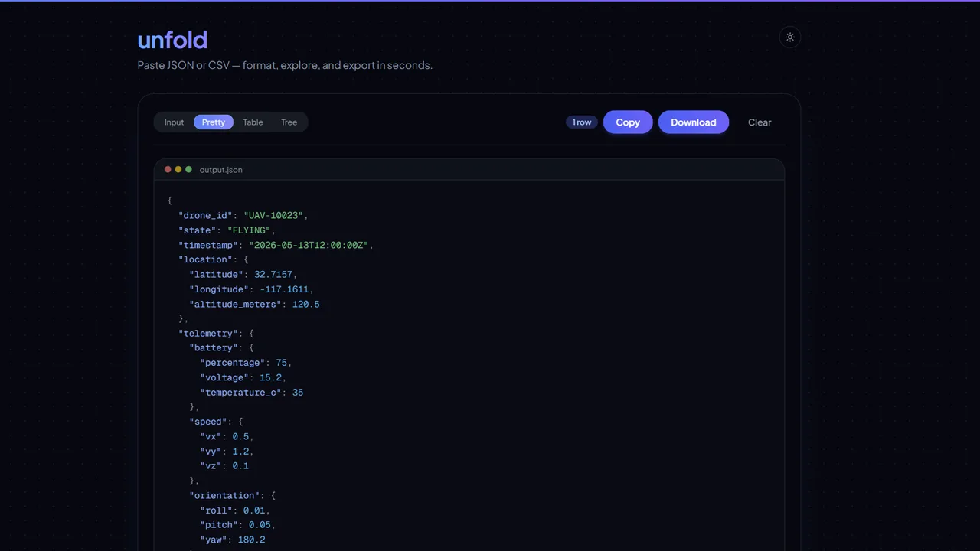Click the vz value 0.1
Viewport: 980px width, 551px height.
pos(241,466)
